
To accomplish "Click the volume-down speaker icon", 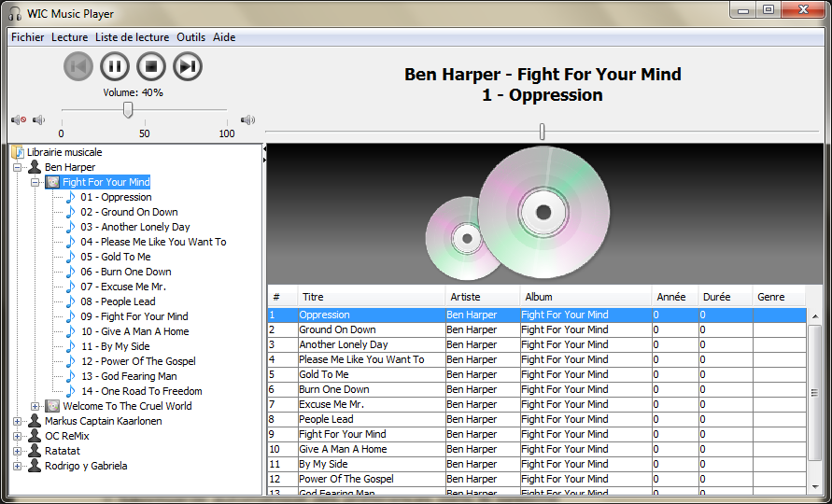I will [x=38, y=119].
